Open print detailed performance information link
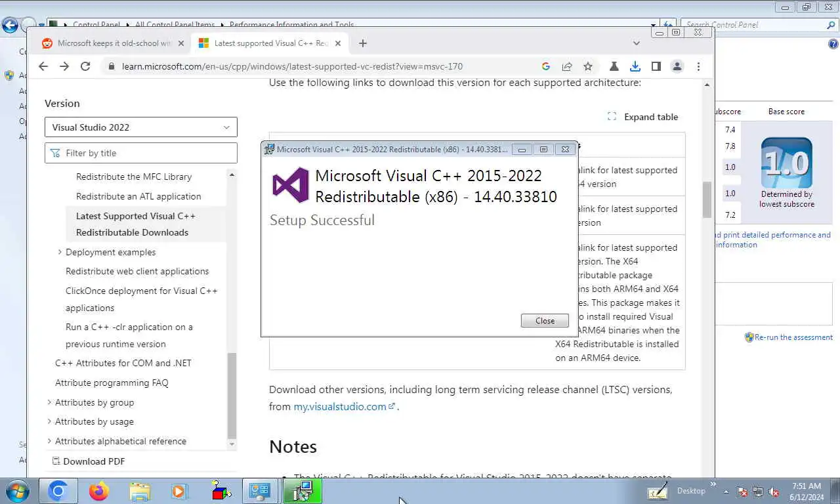Viewport: 840px width, 504px height. click(x=773, y=240)
